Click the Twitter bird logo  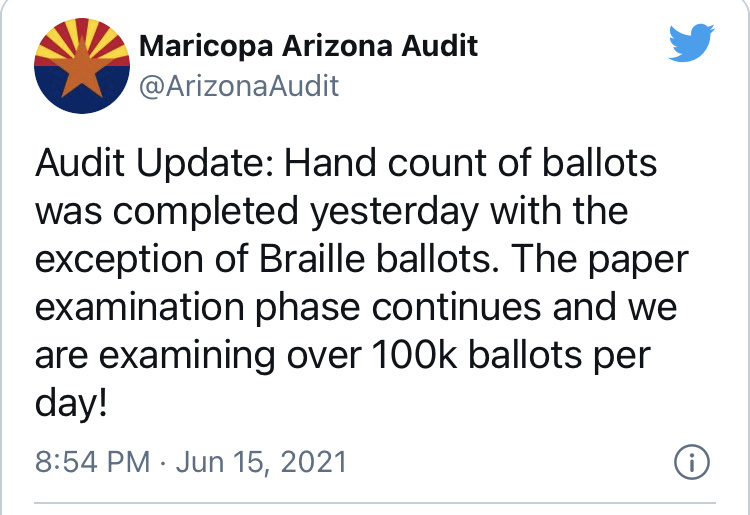(691, 43)
